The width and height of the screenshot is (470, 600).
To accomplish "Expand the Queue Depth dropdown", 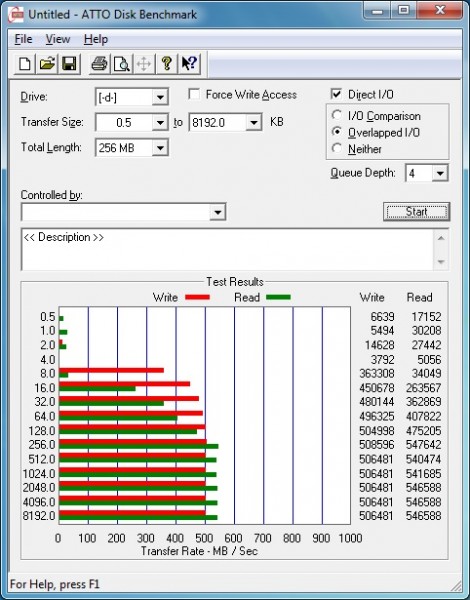I will tap(440, 173).
